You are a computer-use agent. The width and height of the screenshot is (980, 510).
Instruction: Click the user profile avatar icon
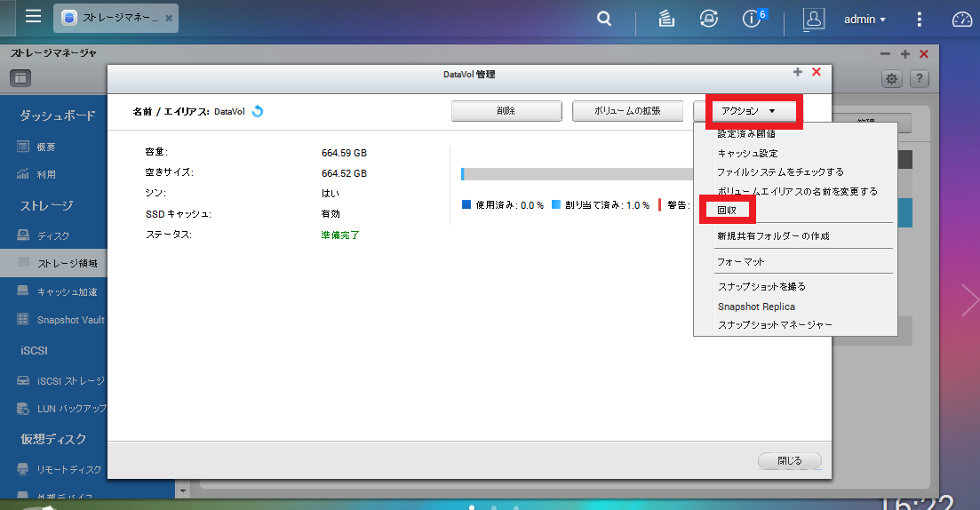click(814, 19)
